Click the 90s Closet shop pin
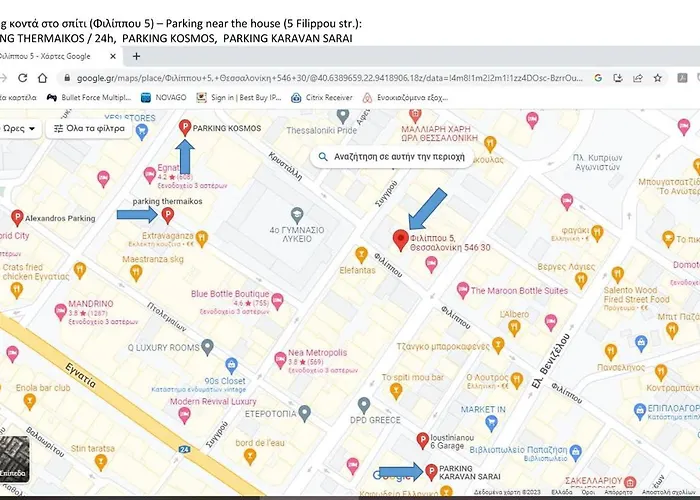Image resolution: width=700 pixels, height=500 pixels. [231, 365]
